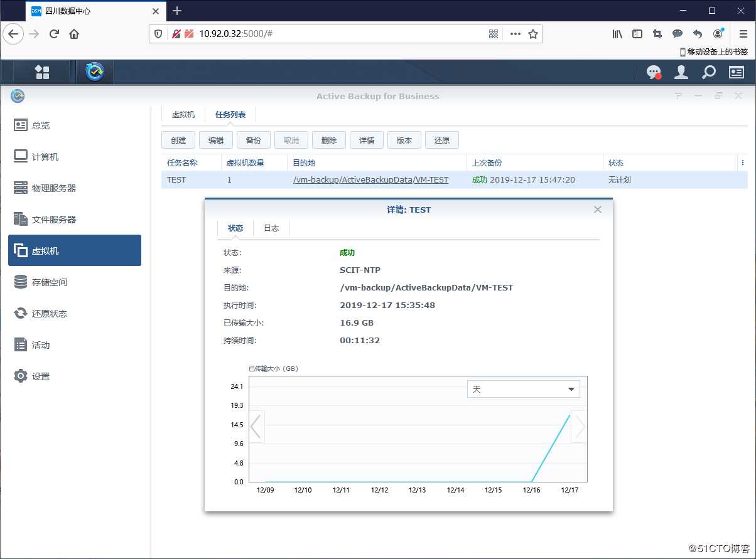Click the 12/17 data point on chart

(x=570, y=415)
